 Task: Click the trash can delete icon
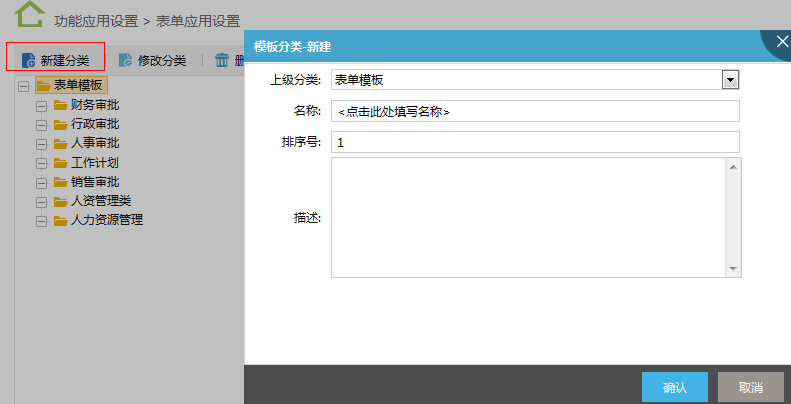click(222, 60)
